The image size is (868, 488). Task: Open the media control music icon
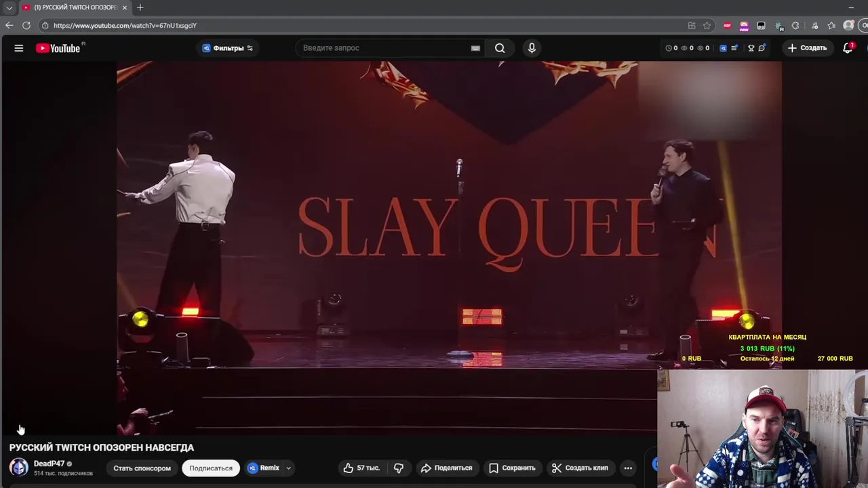click(x=814, y=26)
